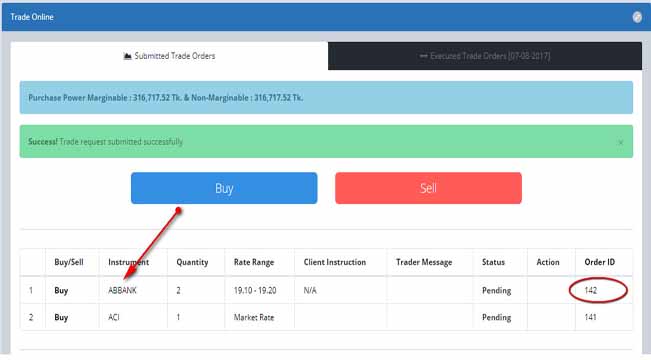Dismiss the green success alert

[620, 142]
